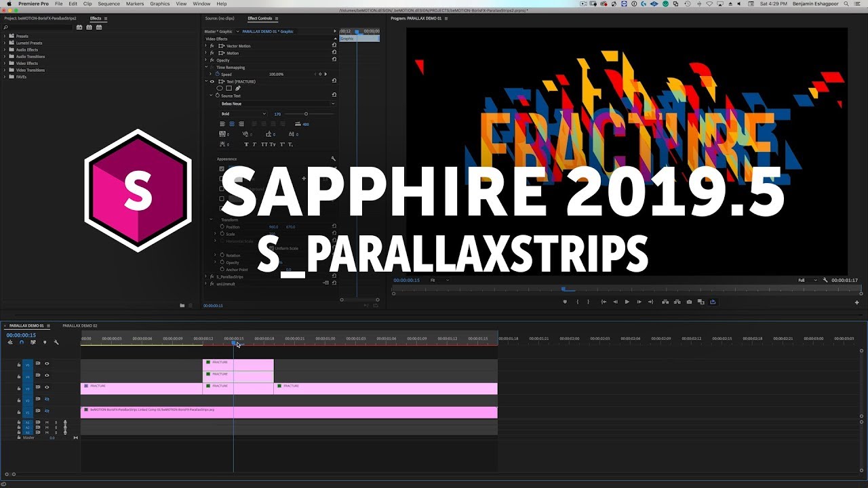Open the Full playback resolution dropdown
Screen dimensions: 868x488
point(807,280)
